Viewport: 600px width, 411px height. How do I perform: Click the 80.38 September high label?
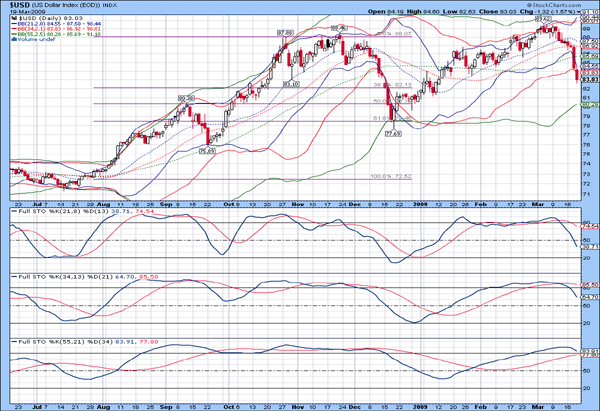[186, 98]
